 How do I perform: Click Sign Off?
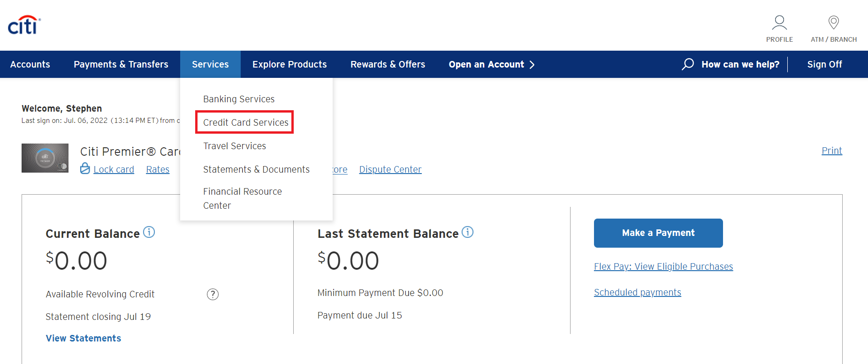coord(824,64)
